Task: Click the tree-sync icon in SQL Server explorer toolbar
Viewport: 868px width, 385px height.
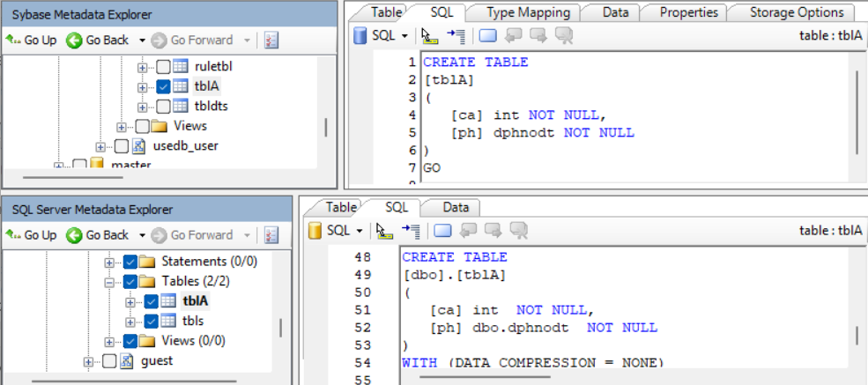Action: (271, 235)
